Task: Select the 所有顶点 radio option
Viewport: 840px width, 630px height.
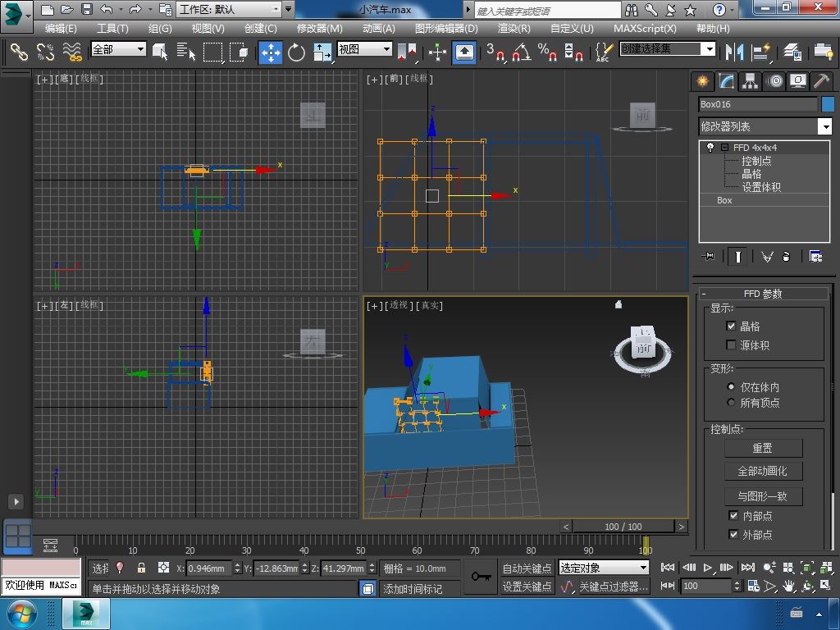Action: click(x=731, y=402)
